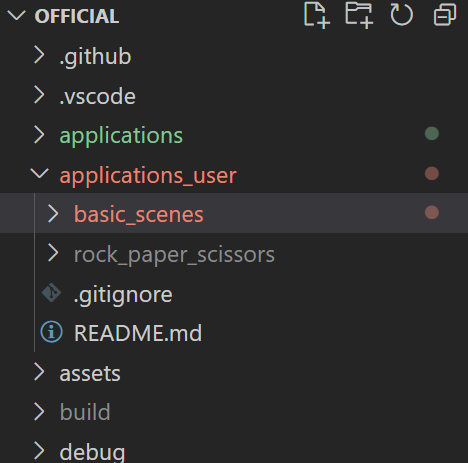This screenshot has width=468, height=463.
Task: Refresh the explorer with the reload icon
Action: tap(401, 15)
